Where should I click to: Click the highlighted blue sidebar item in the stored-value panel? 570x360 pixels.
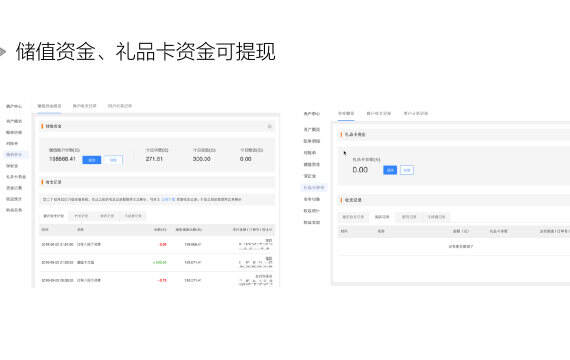point(14,155)
